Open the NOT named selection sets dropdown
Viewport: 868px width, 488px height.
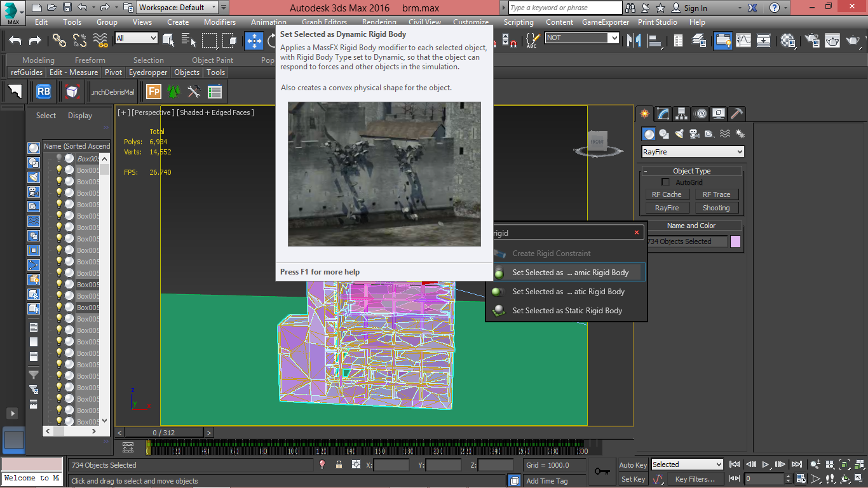(x=582, y=38)
